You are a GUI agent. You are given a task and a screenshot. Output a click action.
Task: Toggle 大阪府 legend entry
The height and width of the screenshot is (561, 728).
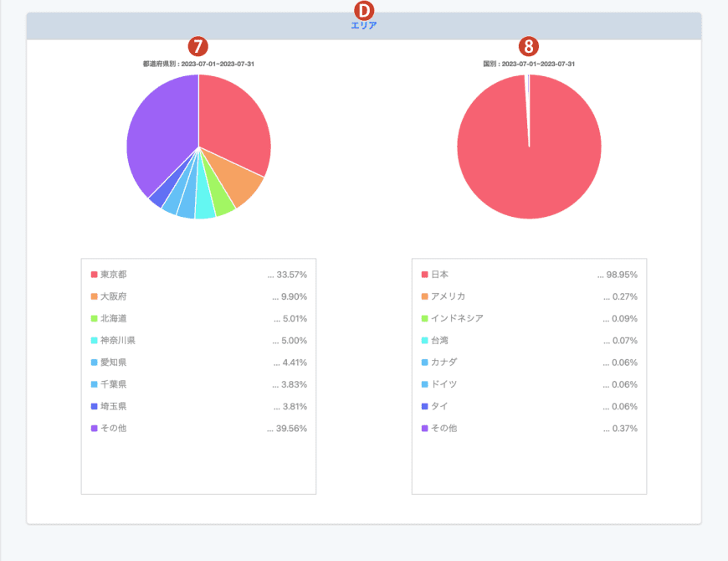coord(113,296)
